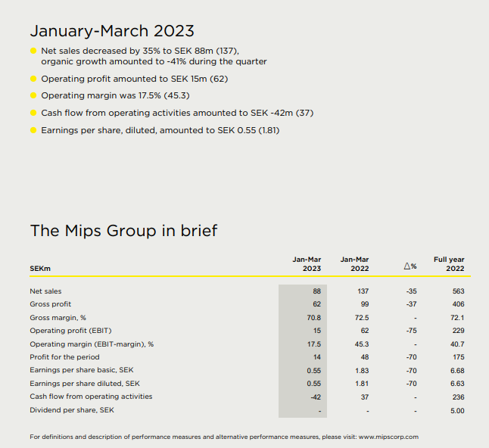Click the yellow bullet beside Cash flow from operating activities
The image size is (489, 448).
(x=33, y=113)
